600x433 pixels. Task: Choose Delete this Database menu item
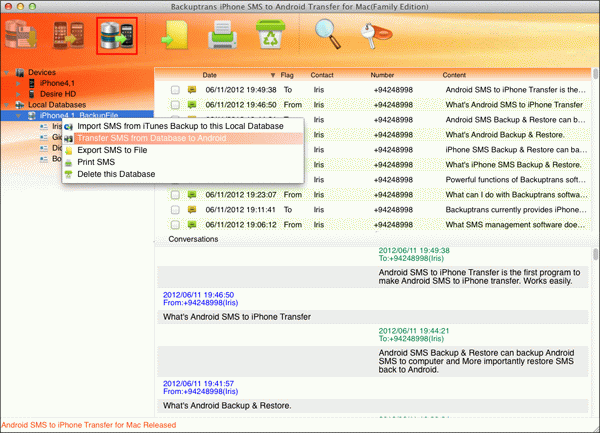(x=183, y=174)
